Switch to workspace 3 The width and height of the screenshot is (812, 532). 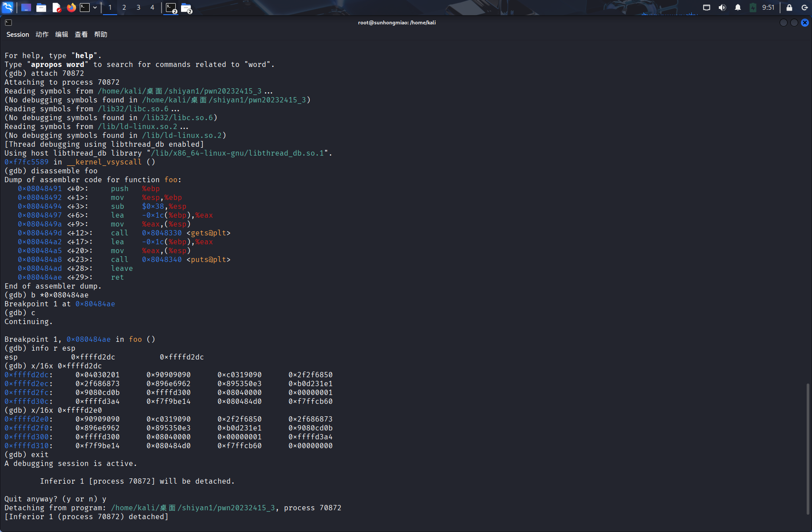tap(138, 8)
